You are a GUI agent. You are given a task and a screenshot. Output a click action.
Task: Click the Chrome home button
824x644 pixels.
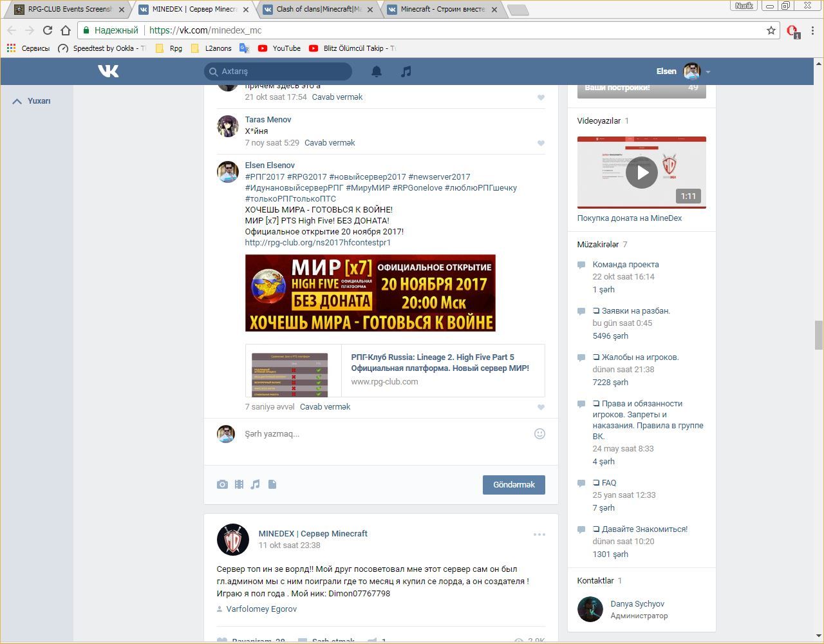point(66,30)
